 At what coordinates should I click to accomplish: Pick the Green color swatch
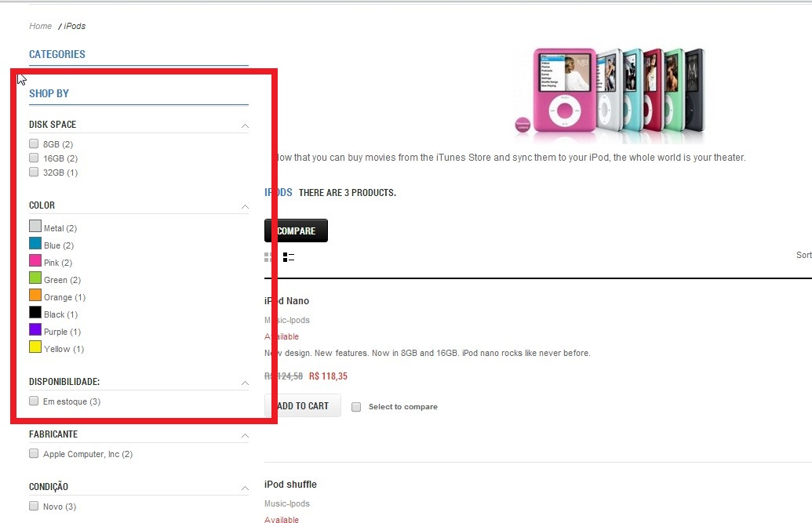[35, 278]
